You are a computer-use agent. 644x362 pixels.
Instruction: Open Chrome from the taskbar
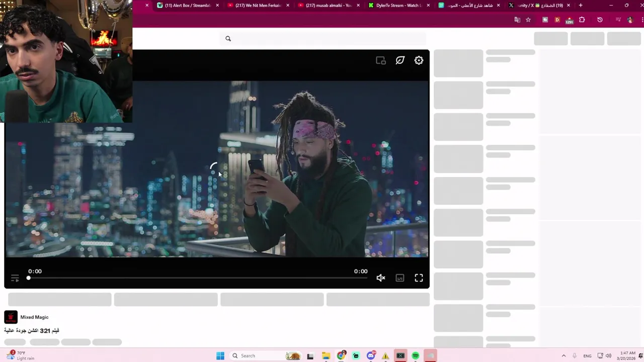[x=341, y=356]
